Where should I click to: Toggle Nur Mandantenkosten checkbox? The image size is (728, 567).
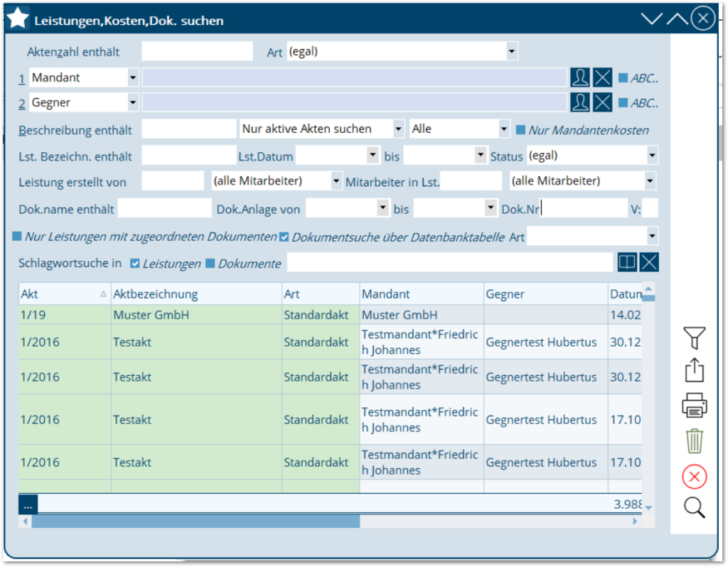520,130
